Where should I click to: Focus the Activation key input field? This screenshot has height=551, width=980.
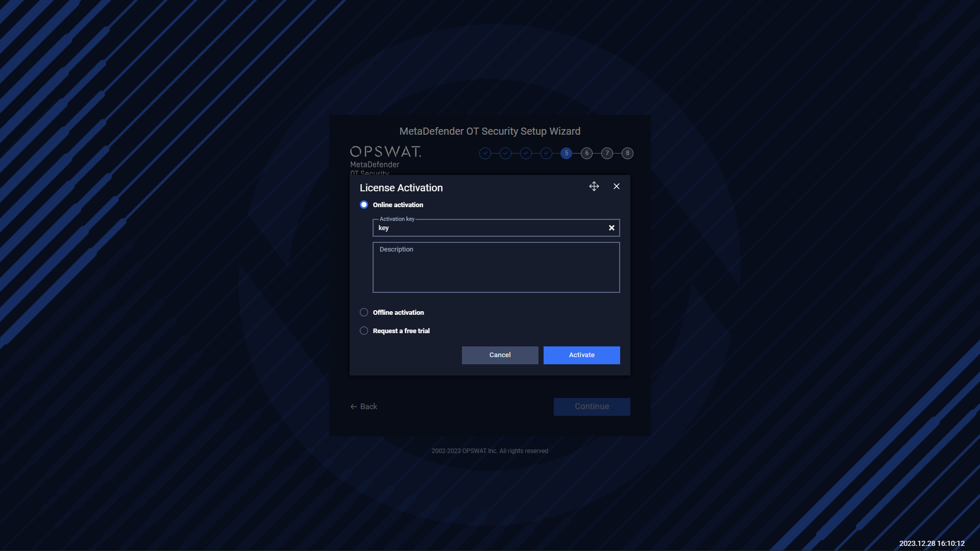[496, 228]
